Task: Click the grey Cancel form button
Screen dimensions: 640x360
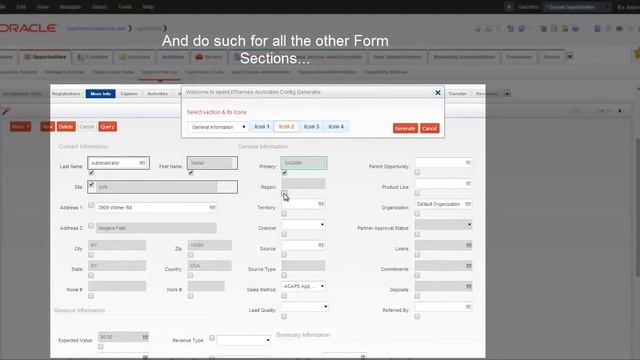Action: (87, 127)
